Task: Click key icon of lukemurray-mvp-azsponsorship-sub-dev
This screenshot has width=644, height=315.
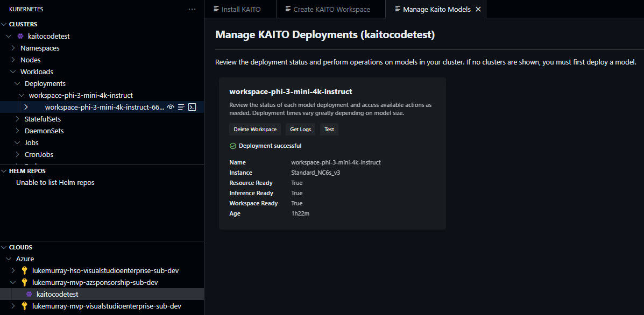Action: pyautogui.click(x=25, y=282)
